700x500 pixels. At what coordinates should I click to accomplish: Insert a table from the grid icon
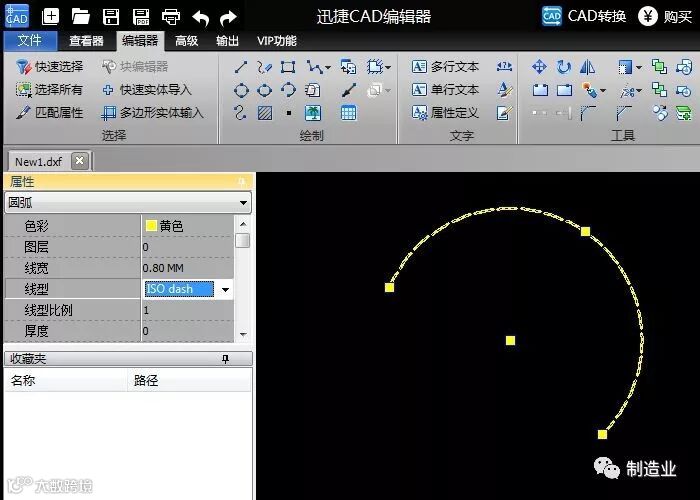(x=349, y=113)
